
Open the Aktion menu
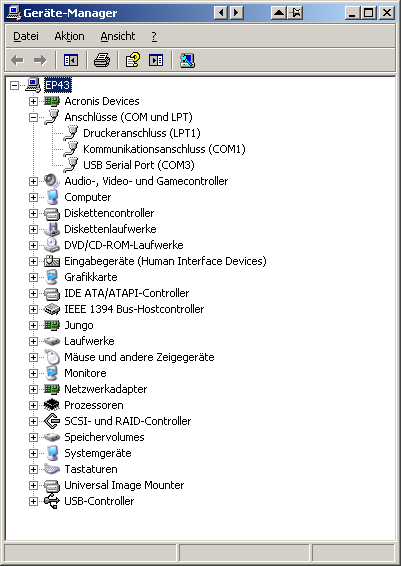(x=69, y=36)
